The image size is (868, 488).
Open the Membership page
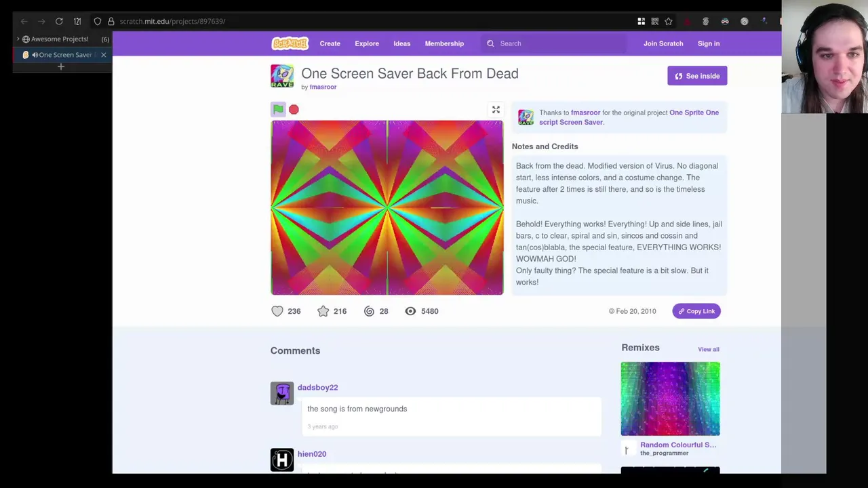pos(444,43)
